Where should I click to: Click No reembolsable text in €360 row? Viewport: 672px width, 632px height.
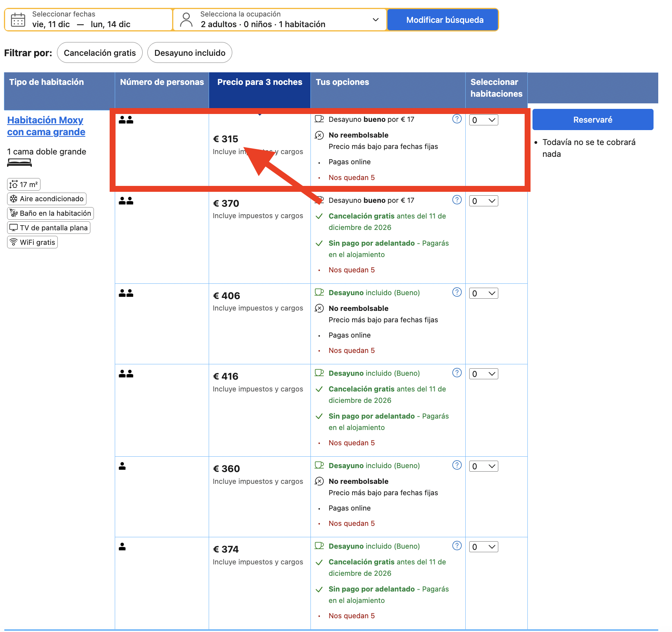[358, 481]
